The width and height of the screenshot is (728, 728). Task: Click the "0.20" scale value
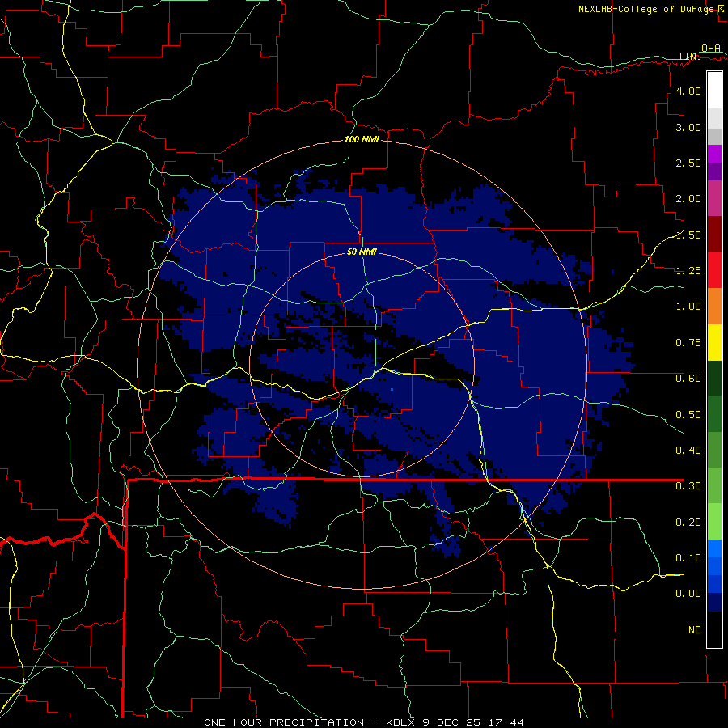(x=688, y=523)
